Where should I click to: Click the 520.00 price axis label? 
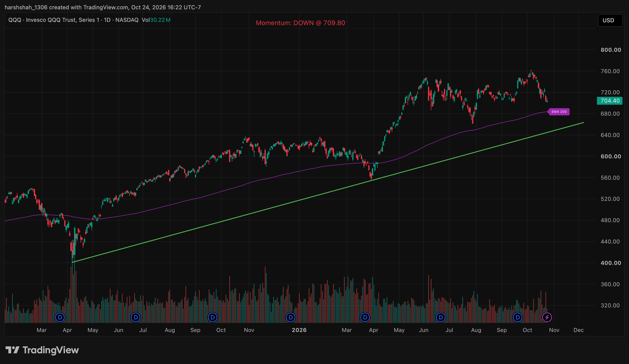coord(610,199)
